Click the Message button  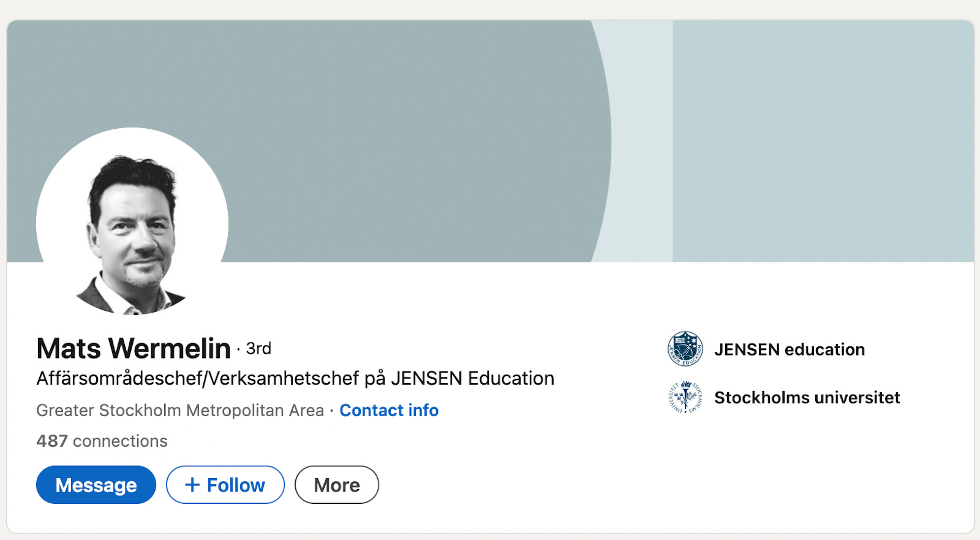pos(96,485)
